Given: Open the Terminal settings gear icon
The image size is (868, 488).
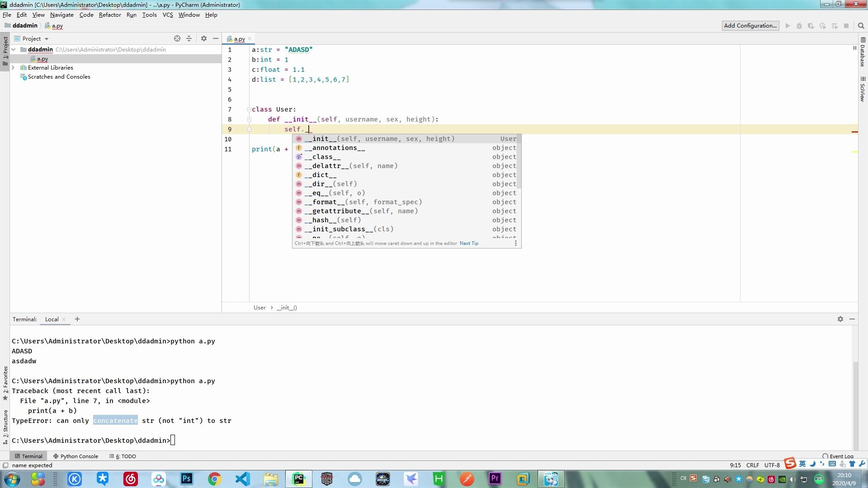Looking at the screenshot, I should [x=840, y=319].
